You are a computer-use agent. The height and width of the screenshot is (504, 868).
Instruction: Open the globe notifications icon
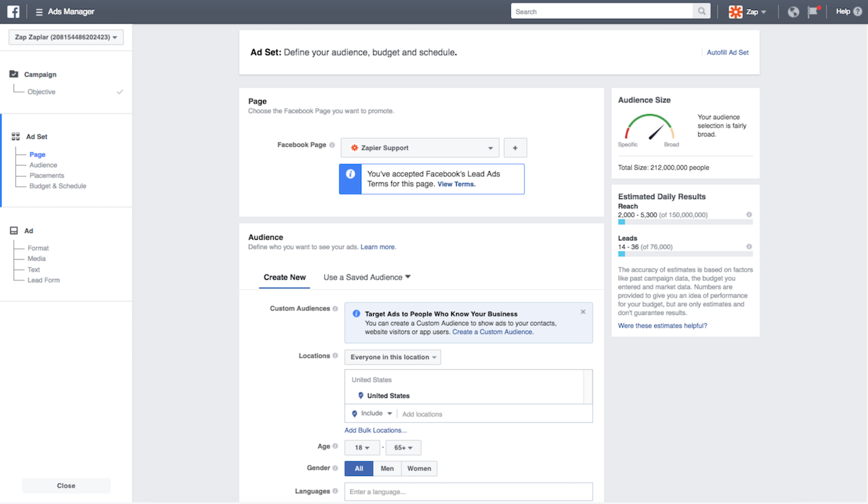[x=793, y=11]
